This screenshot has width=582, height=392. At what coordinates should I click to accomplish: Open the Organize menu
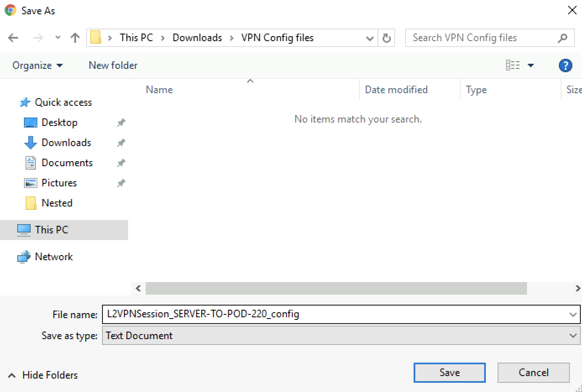37,65
